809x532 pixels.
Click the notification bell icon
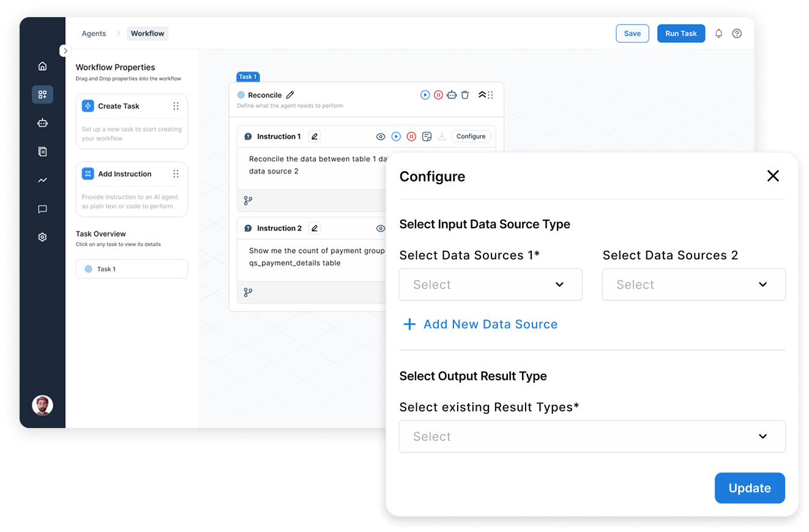click(718, 34)
